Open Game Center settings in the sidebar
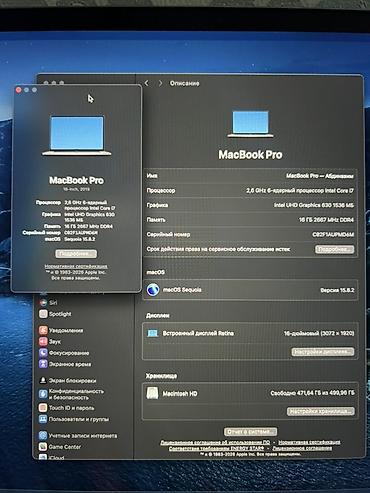The height and width of the screenshot is (493, 370). [60, 447]
